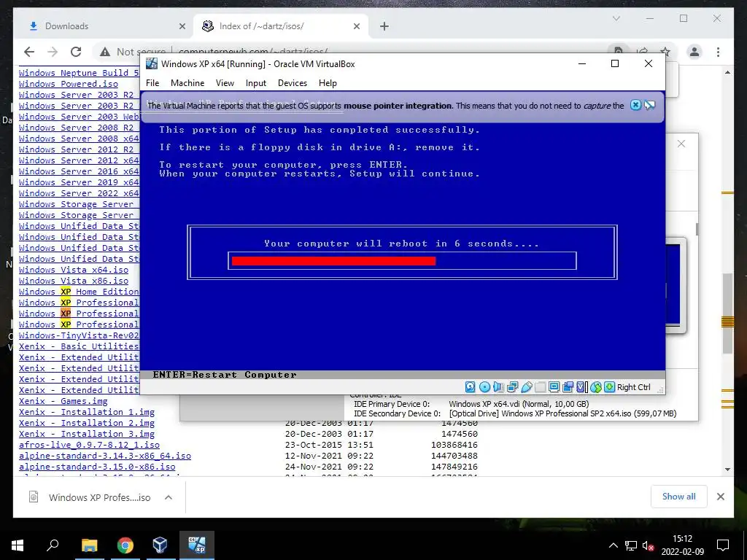747x560 pixels.
Task: Open Xenix - Installation 1.img link
Action: (x=87, y=412)
